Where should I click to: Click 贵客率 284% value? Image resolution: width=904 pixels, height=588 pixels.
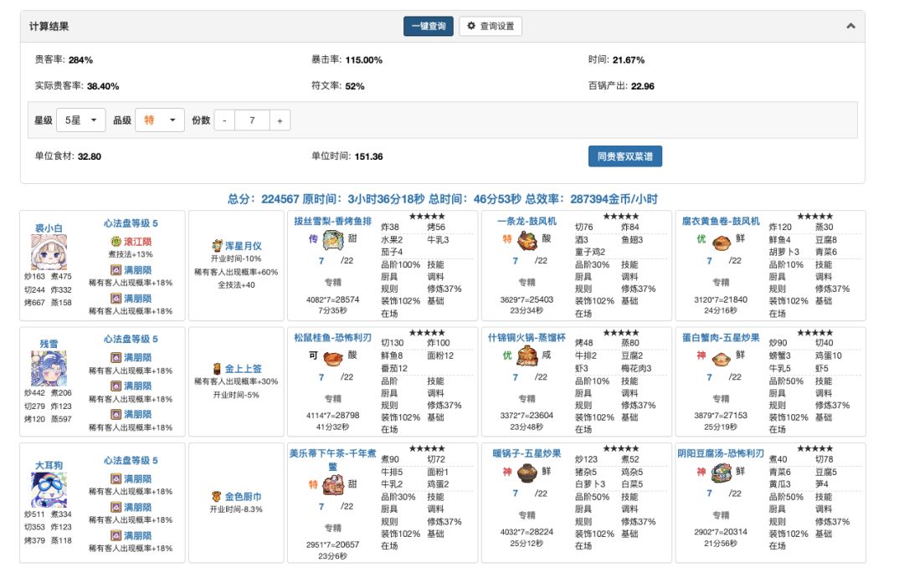80,60
